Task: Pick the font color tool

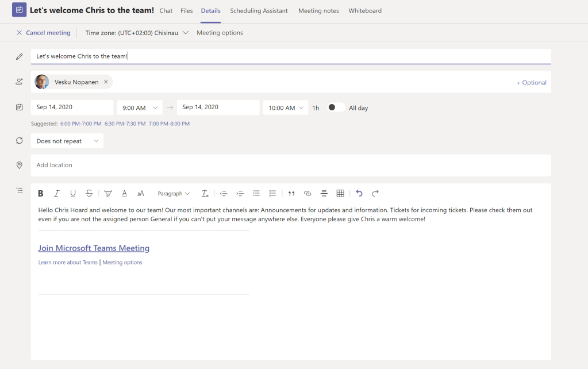Action: [x=124, y=194]
